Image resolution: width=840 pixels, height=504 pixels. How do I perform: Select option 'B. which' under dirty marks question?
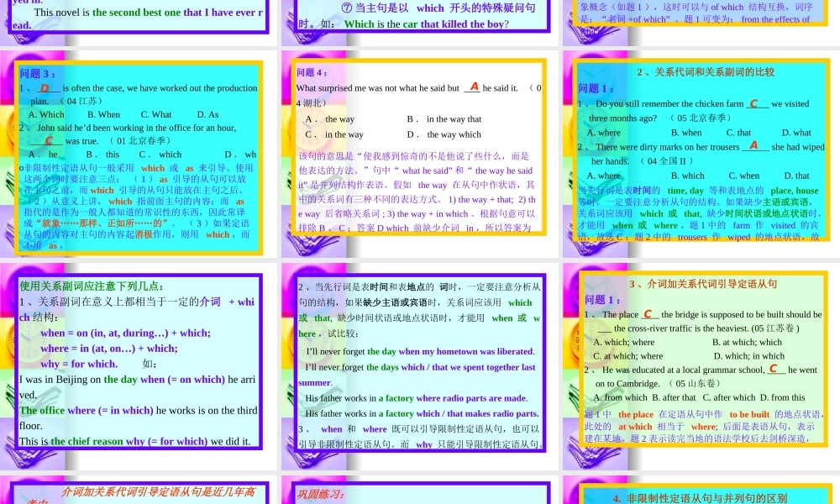[688, 176]
